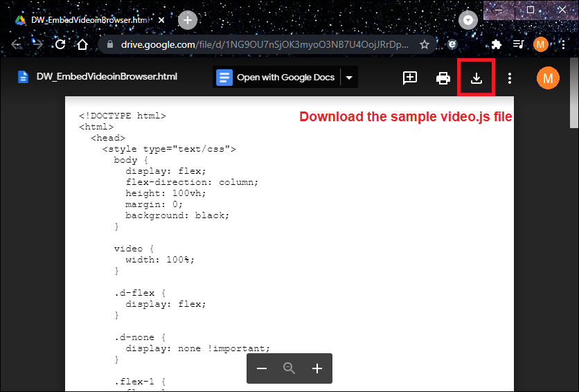
Task: Close the DW_EmbedVideoinBrowser.html tab
Action: (x=161, y=20)
